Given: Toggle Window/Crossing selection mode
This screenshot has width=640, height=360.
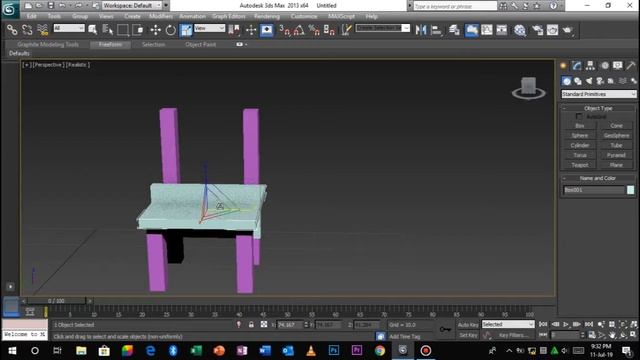Looking at the screenshot, I should pyautogui.click(x=138, y=30).
